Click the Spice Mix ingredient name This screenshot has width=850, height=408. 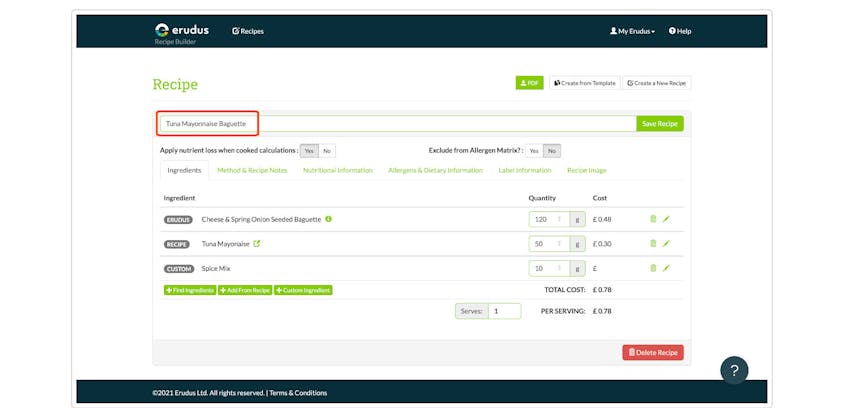[x=216, y=268]
